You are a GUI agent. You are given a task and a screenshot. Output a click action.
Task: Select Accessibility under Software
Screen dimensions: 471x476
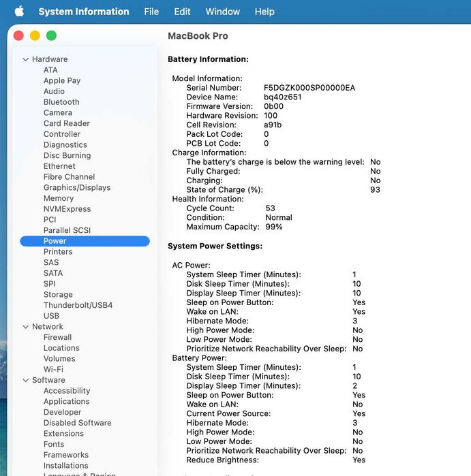click(x=67, y=391)
